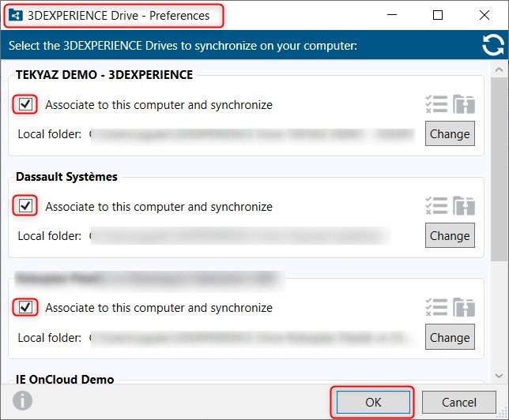The width and height of the screenshot is (509, 420).
Task: Change local folder for the third drive
Action: 450,336
